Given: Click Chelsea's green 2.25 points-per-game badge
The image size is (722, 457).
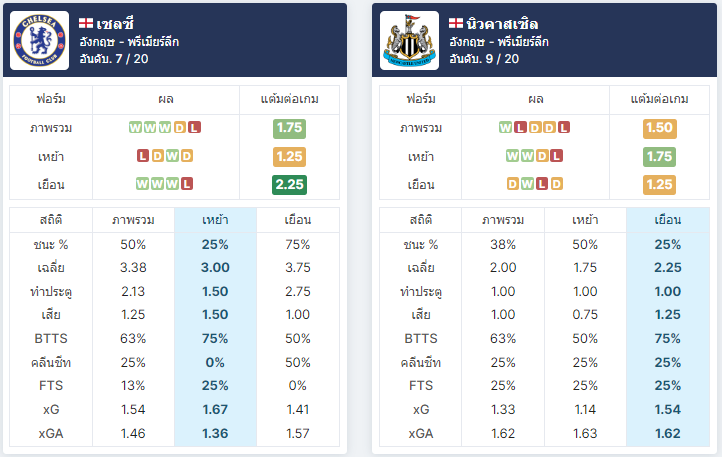Looking at the screenshot, I should point(289,185).
